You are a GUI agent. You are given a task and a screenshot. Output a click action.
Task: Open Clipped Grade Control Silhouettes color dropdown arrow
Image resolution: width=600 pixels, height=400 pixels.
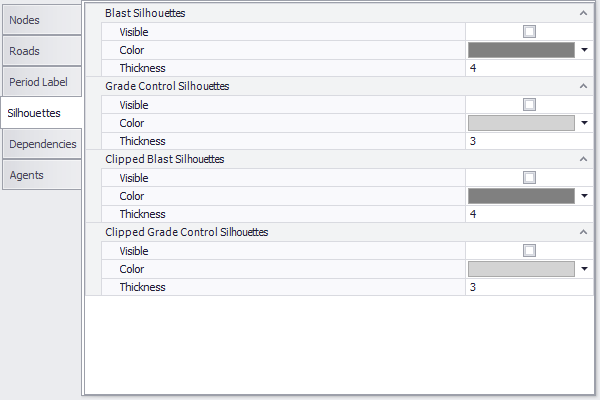(x=584, y=268)
